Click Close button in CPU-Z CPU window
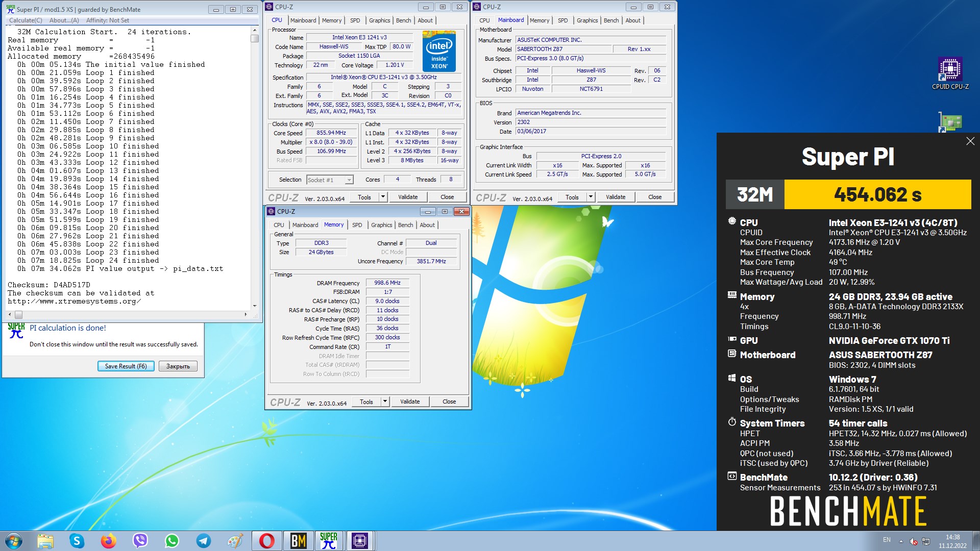Screen dimensions: 980x551 447,197
